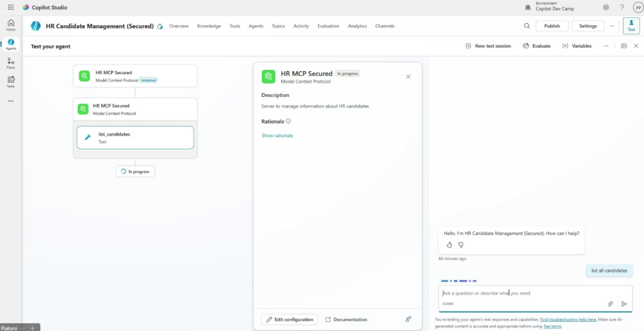
Task: Open the Activity tab
Action: coord(301,26)
